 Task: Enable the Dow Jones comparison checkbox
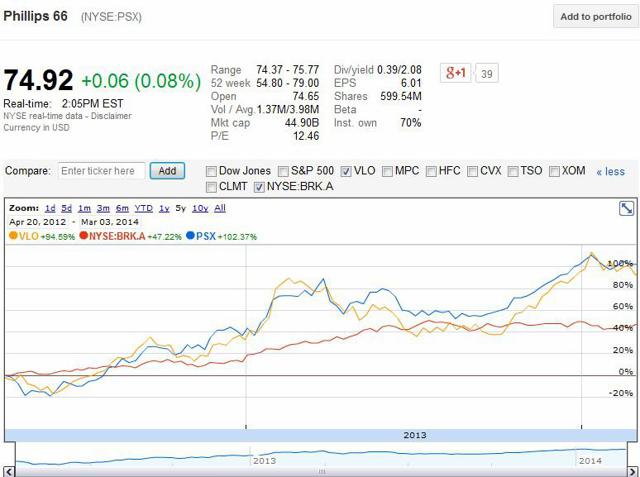[x=211, y=171]
